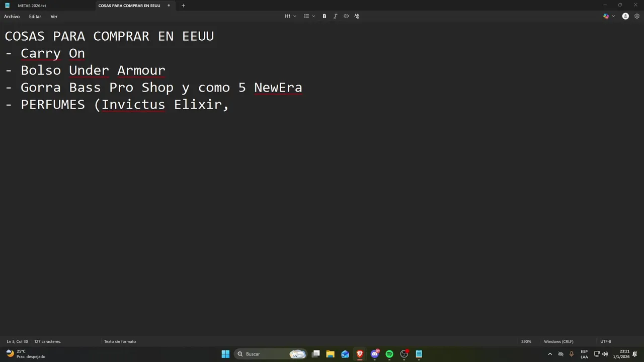The width and height of the screenshot is (644, 362).
Task: Open the Copilot rewrite icon
Action: click(606, 16)
